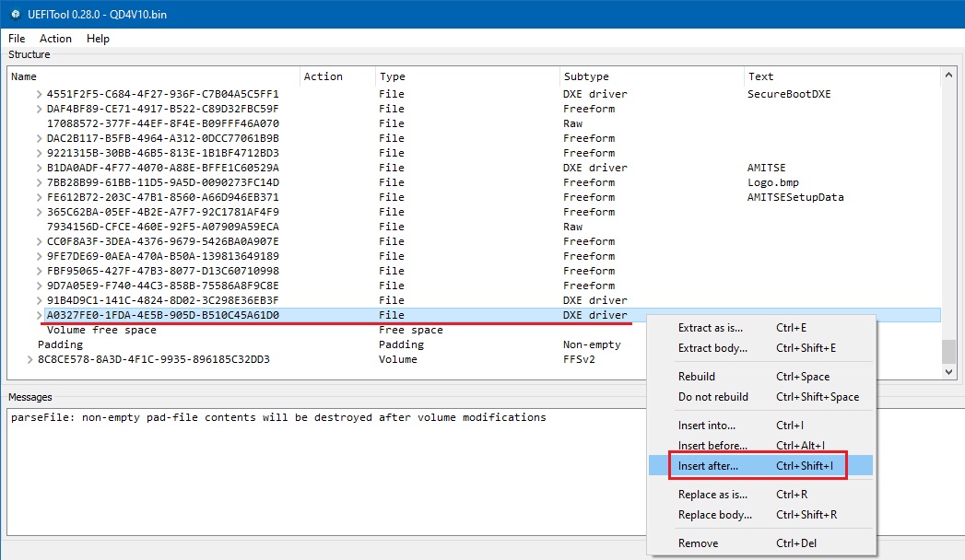Click the Name column header

pos(154,76)
